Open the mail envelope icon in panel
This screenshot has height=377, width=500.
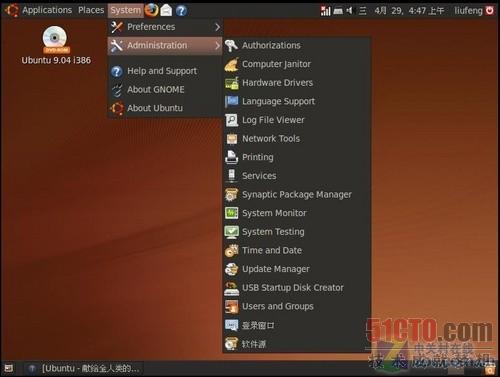[166, 11]
